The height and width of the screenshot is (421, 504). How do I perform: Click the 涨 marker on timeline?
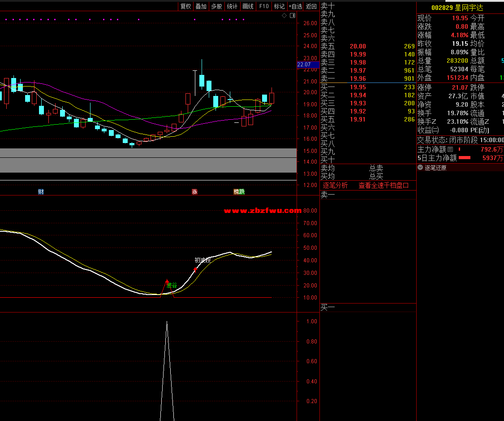[x=194, y=192]
